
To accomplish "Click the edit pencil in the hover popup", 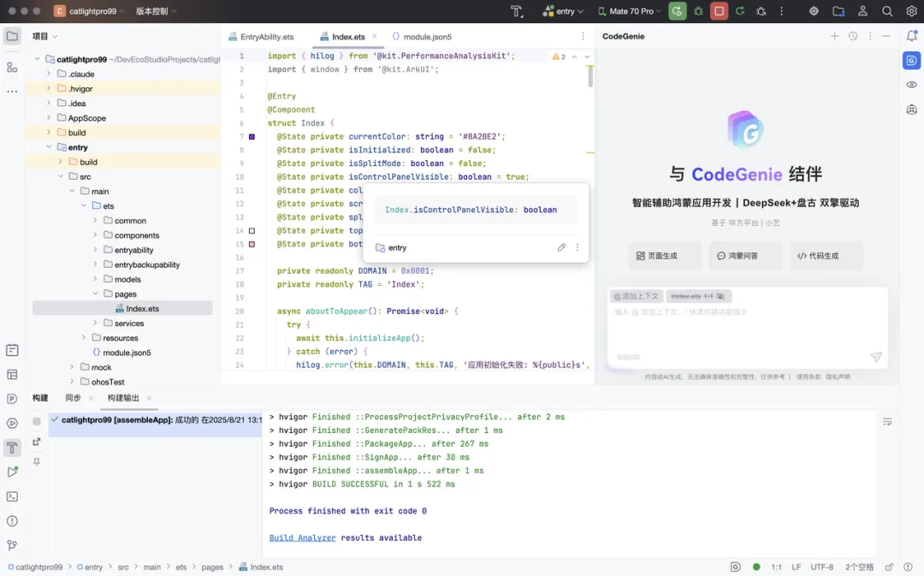I will [x=561, y=247].
